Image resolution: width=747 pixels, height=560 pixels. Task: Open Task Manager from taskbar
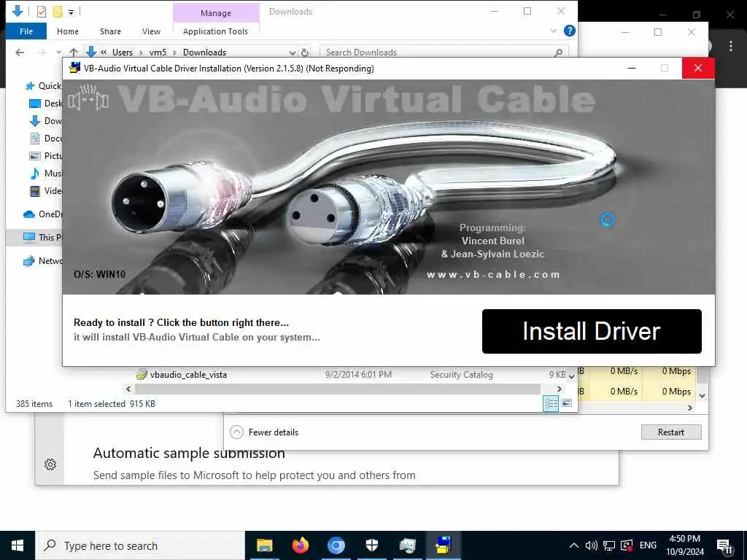[x=407, y=545]
